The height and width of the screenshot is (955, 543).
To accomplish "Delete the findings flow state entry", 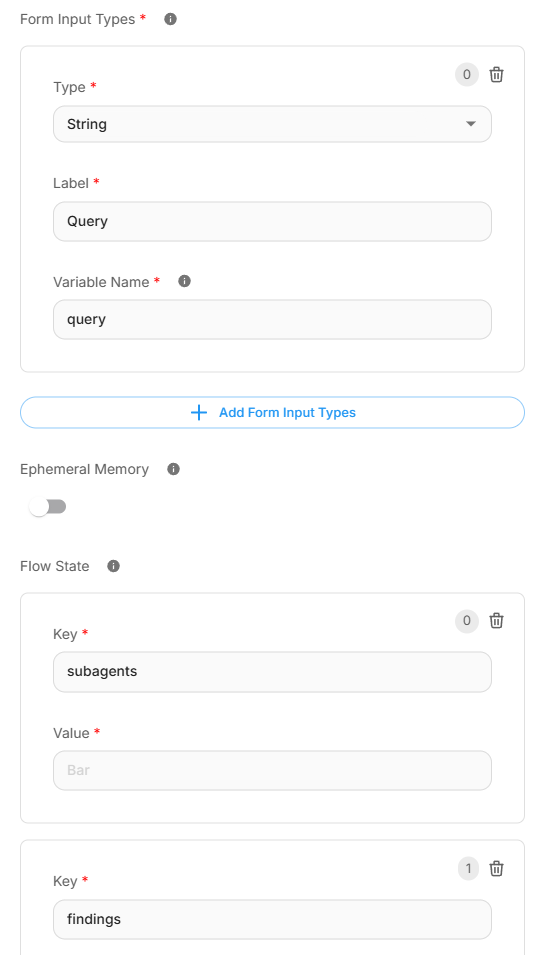I will click(497, 869).
